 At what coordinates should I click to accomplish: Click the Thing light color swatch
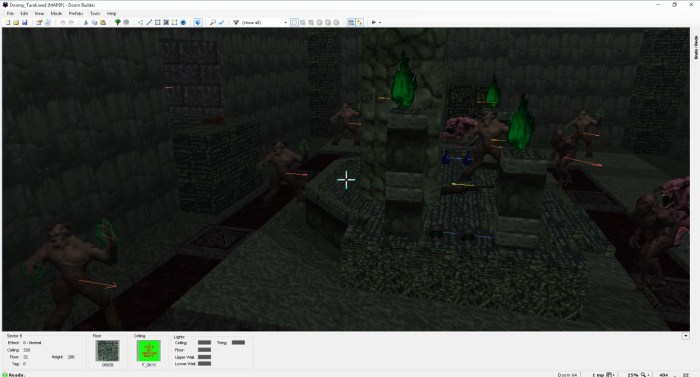pyautogui.click(x=238, y=343)
